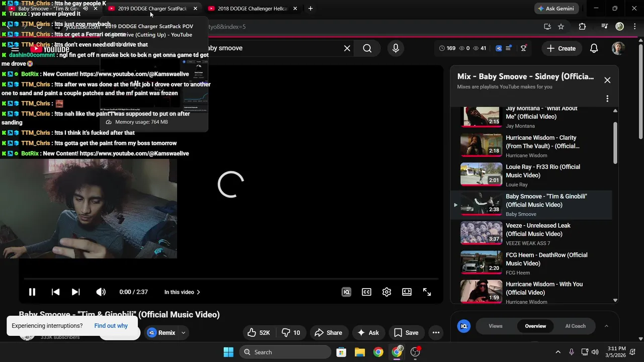Screen dimensions: 644x362
Task: Play Hurricane Wisdom - Clarity from the mix
Action: click(x=531, y=146)
